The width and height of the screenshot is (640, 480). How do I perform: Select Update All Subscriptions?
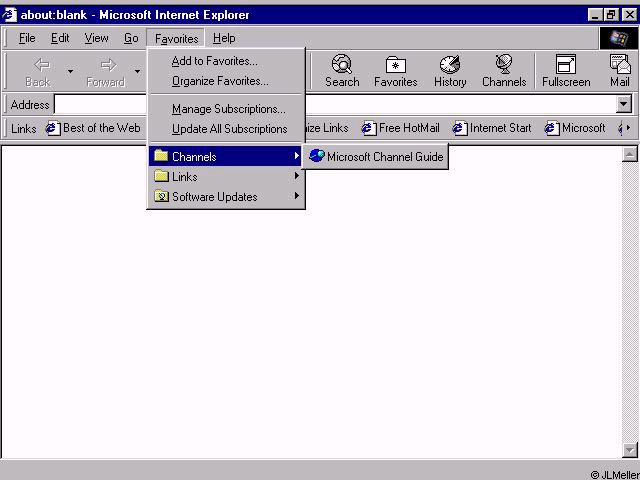tap(226, 129)
